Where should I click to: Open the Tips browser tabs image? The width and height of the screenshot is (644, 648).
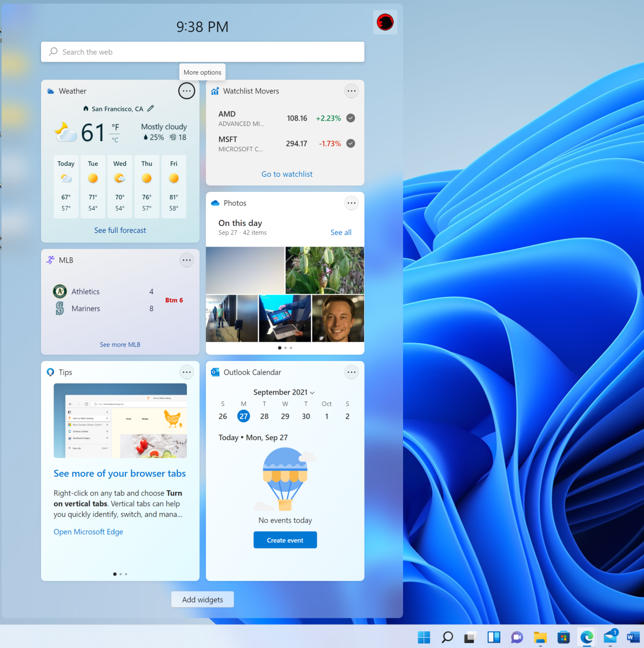coord(120,420)
